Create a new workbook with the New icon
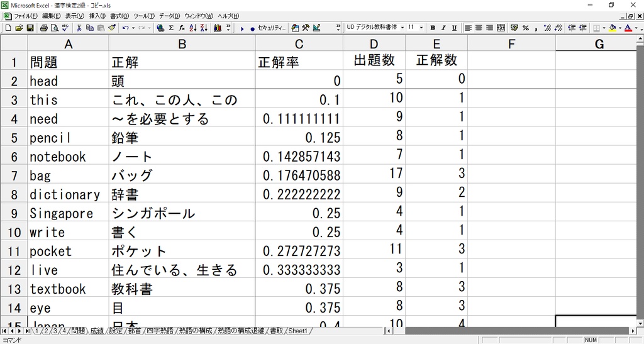This screenshot has height=344, width=644. point(8,28)
